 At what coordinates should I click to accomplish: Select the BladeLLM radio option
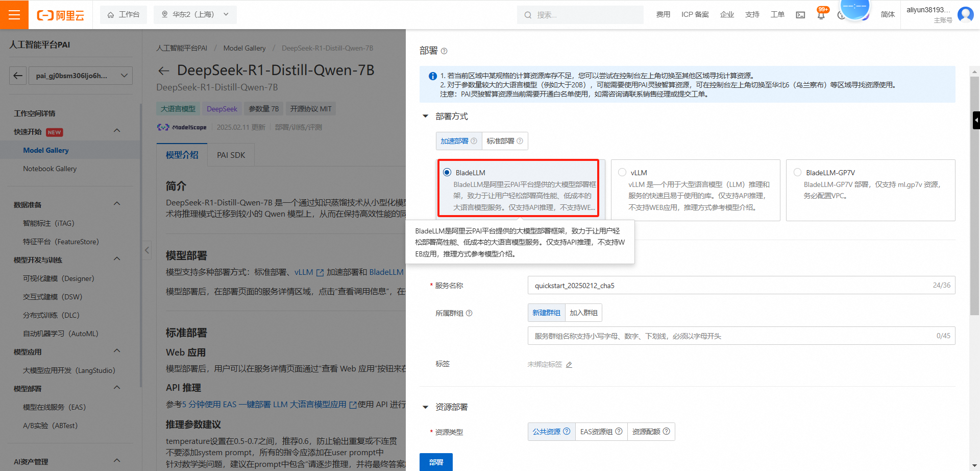447,172
